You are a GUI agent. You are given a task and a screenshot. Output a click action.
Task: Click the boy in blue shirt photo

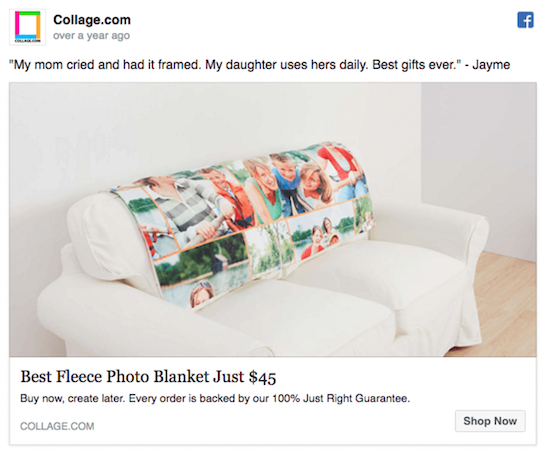click(x=288, y=184)
